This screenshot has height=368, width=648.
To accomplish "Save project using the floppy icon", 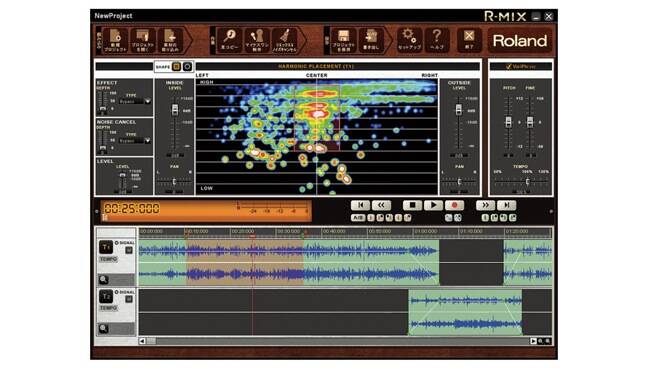I will [343, 41].
